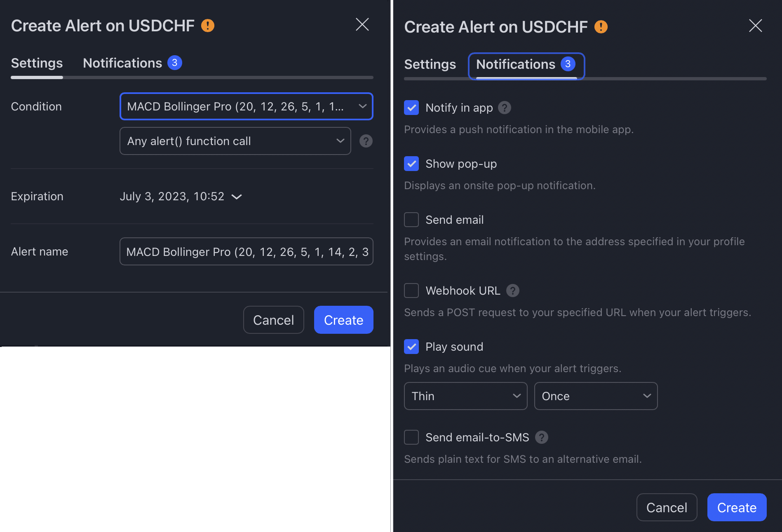Expand the Once sound repeat dropdown

(x=596, y=396)
